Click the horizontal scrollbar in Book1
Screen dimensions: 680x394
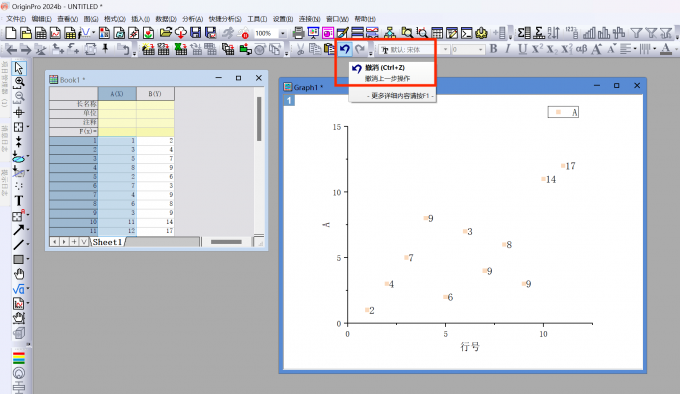[x=226, y=242]
